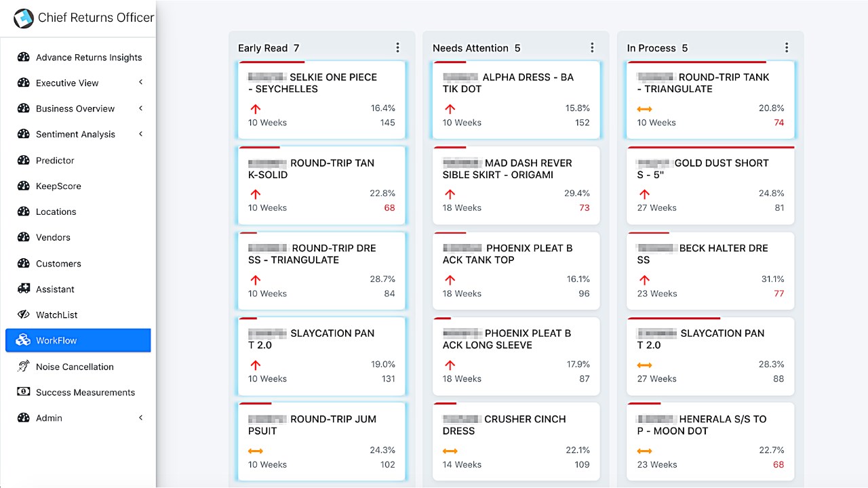Click the Noise Cancellation ear icon
868x488 pixels.
click(x=24, y=367)
